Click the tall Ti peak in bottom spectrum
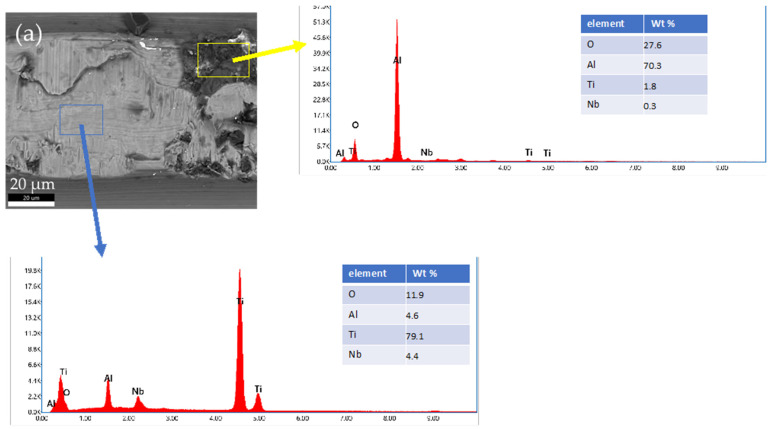The width and height of the screenshot is (773, 429). tap(240, 340)
